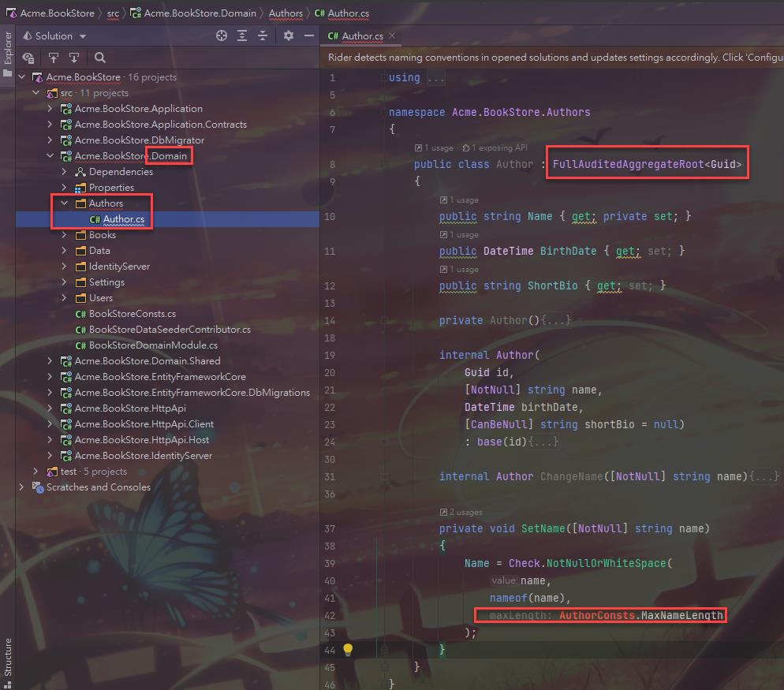Screen dimensions: 784x690
Task: Click the Collapse All icon in Solution panel
Action: click(x=263, y=35)
